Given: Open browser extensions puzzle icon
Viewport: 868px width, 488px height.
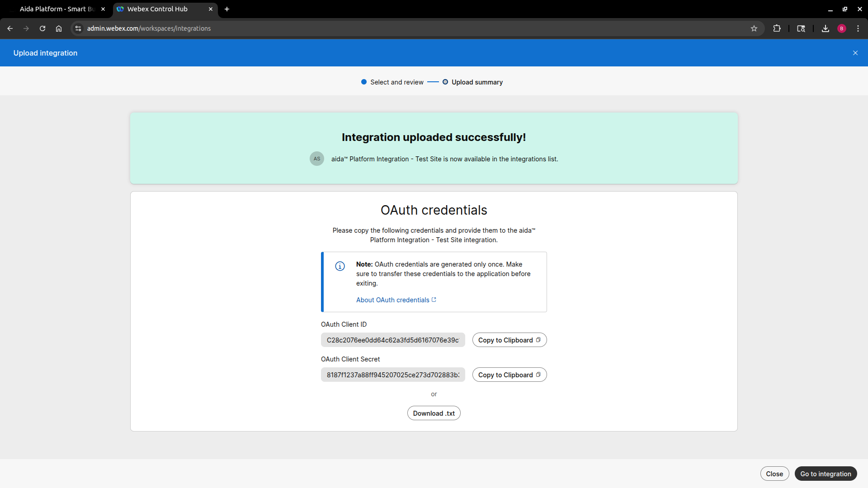Looking at the screenshot, I should click(777, 28).
